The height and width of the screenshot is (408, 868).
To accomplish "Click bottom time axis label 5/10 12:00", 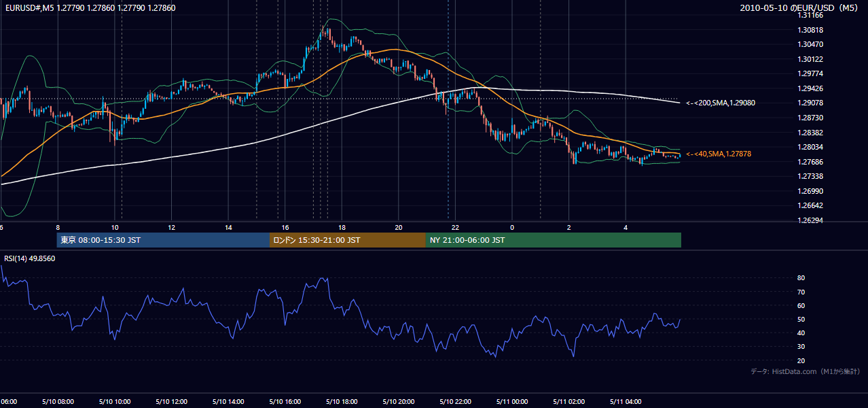I will point(171,401).
